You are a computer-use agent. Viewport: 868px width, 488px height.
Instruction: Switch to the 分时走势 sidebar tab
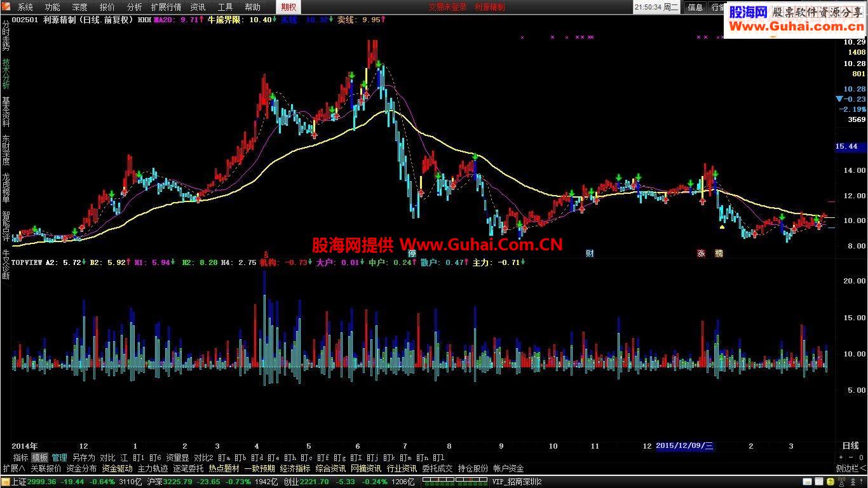coord(6,37)
